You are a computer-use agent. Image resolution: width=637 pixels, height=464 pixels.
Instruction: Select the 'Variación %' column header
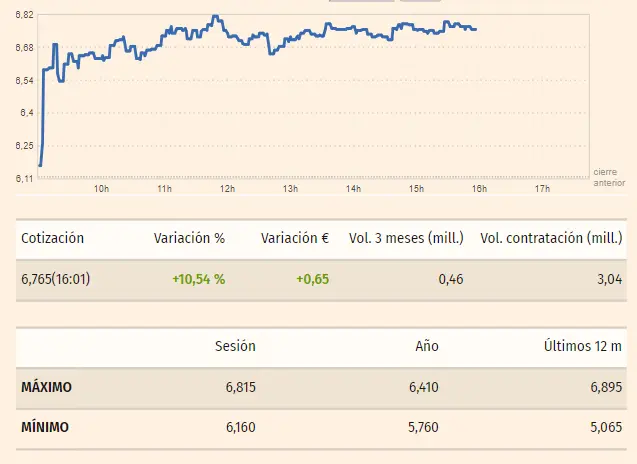(189, 238)
